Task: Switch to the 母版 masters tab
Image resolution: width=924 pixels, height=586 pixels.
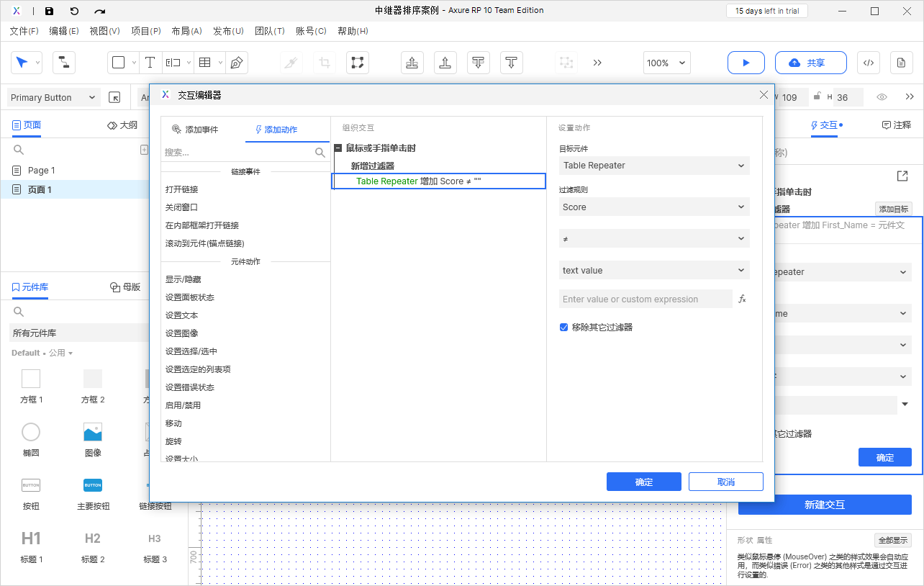Action: coord(125,287)
